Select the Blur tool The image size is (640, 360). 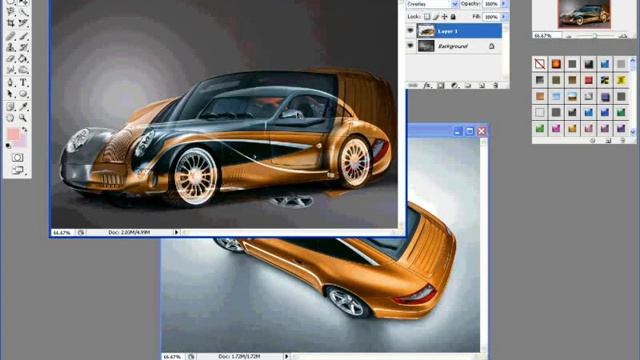(x=11, y=70)
